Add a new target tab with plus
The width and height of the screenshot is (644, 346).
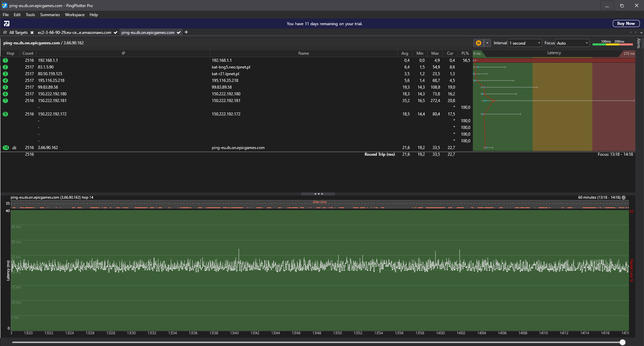click(186, 32)
